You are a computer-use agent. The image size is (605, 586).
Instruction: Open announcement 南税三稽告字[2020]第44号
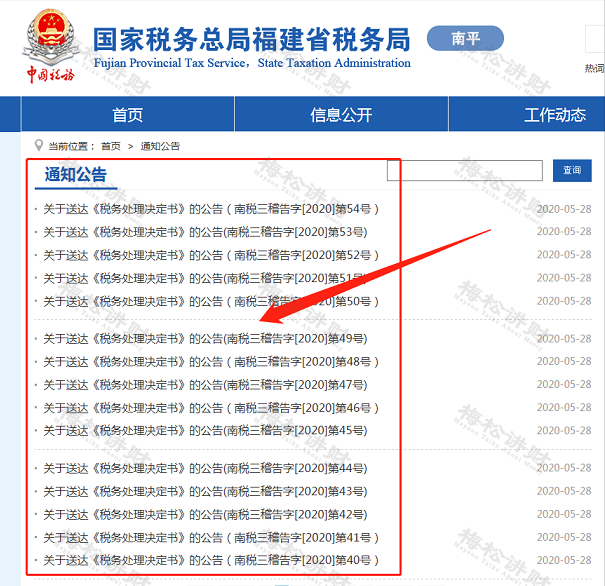pos(205,468)
